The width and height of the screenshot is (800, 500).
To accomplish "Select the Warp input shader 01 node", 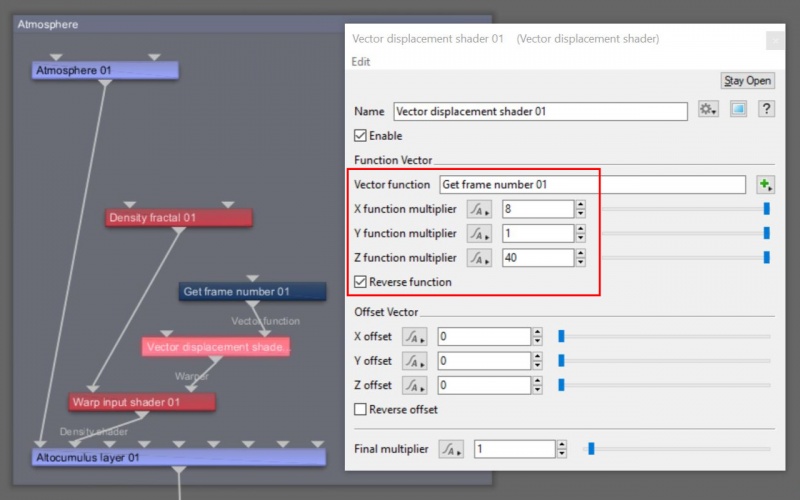I will (142, 402).
